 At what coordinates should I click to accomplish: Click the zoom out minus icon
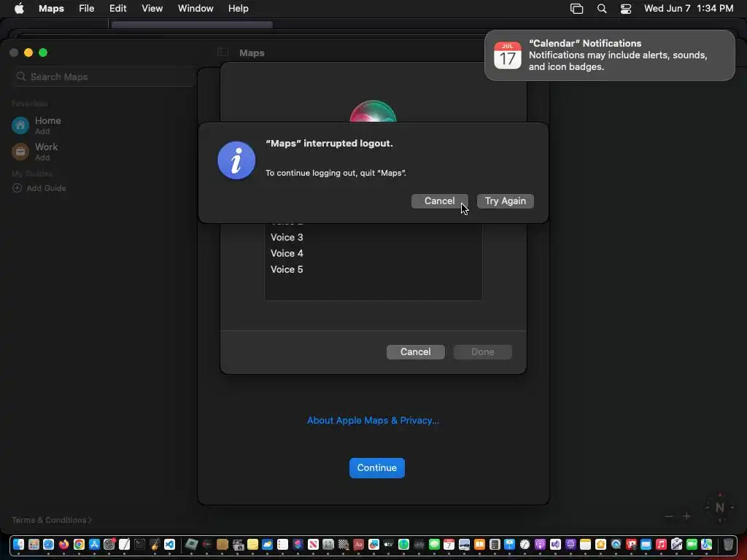669,517
